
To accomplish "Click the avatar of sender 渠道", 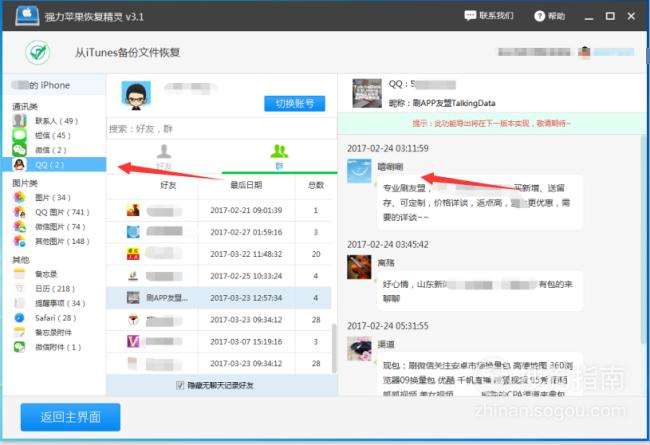I will (359, 348).
